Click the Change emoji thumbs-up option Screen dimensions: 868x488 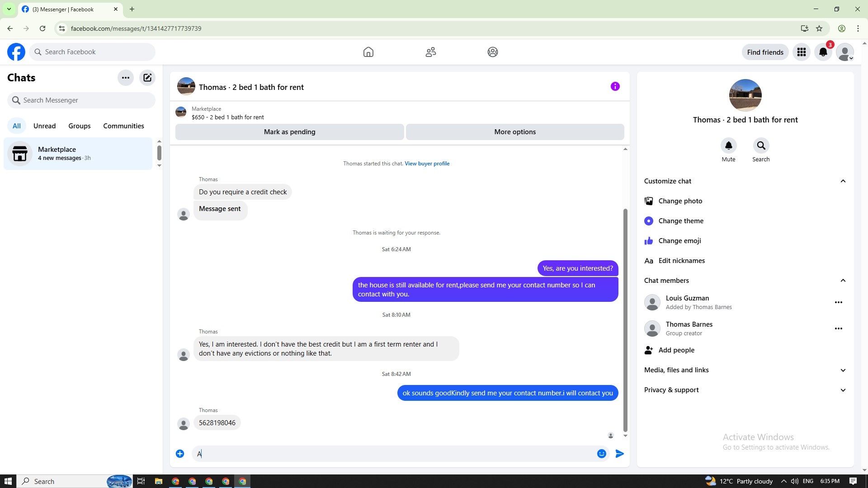745,241
